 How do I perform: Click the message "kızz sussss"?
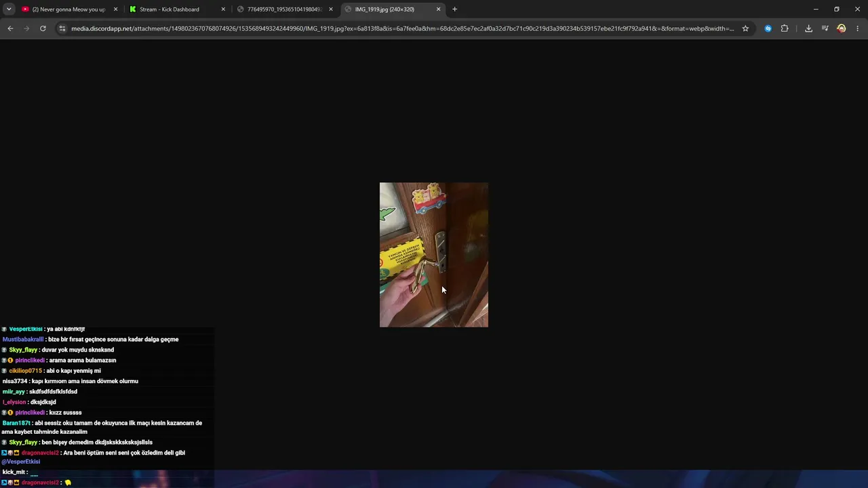tap(65, 413)
